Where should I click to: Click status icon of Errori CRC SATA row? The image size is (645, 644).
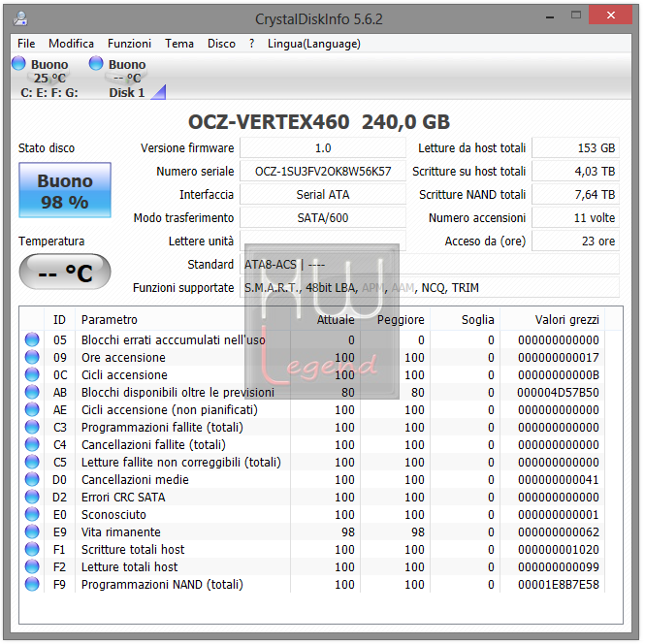pos(32,498)
